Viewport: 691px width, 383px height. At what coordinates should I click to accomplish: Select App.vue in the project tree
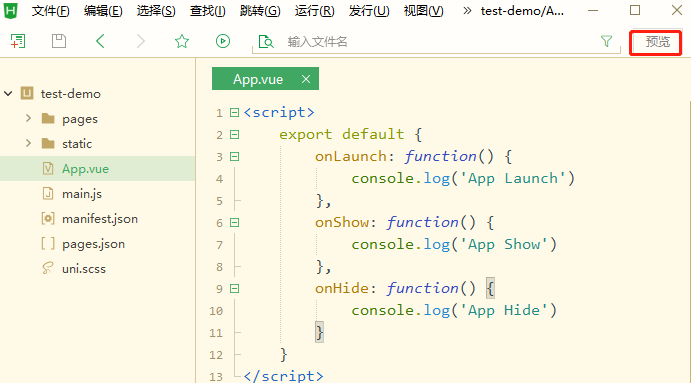click(x=85, y=168)
